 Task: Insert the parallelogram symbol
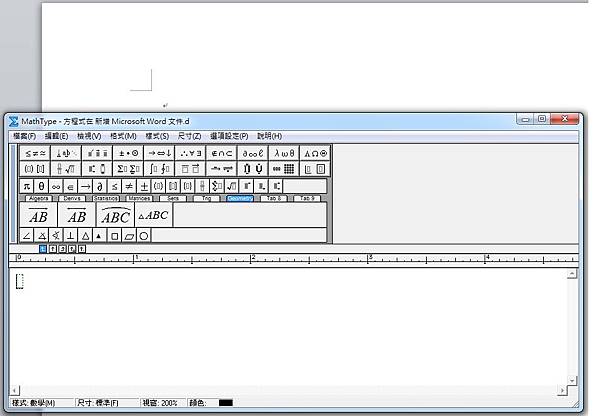(x=129, y=236)
